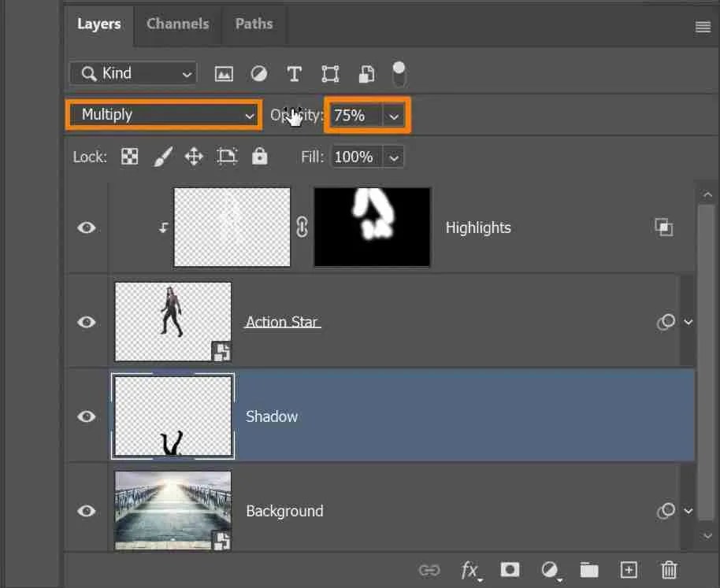Create a new layer with the new layer icon
Image resolution: width=720 pixels, height=588 pixels.
click(629, 570)
